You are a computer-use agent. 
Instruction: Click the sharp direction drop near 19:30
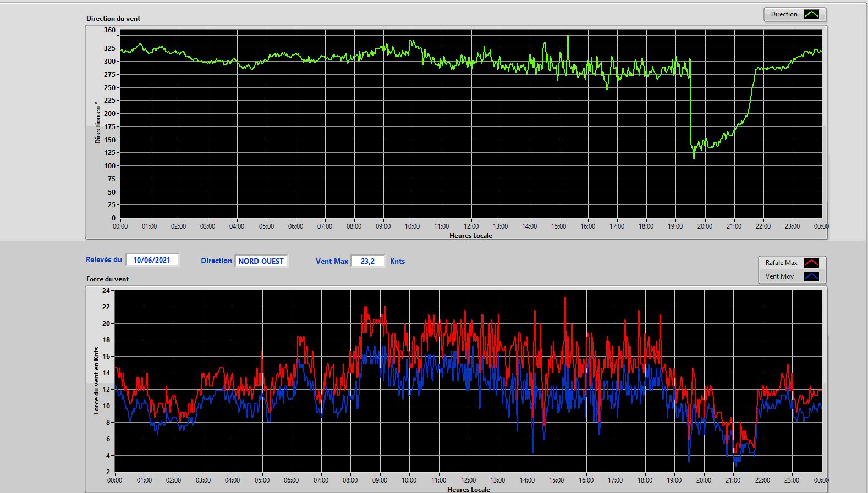[x=690, y=102]
